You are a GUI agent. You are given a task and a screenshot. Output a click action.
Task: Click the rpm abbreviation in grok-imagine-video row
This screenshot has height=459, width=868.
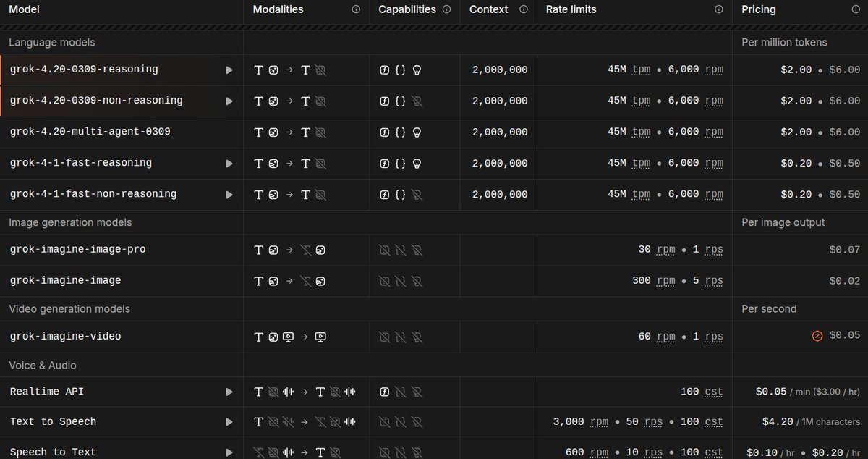click(665, 337)
